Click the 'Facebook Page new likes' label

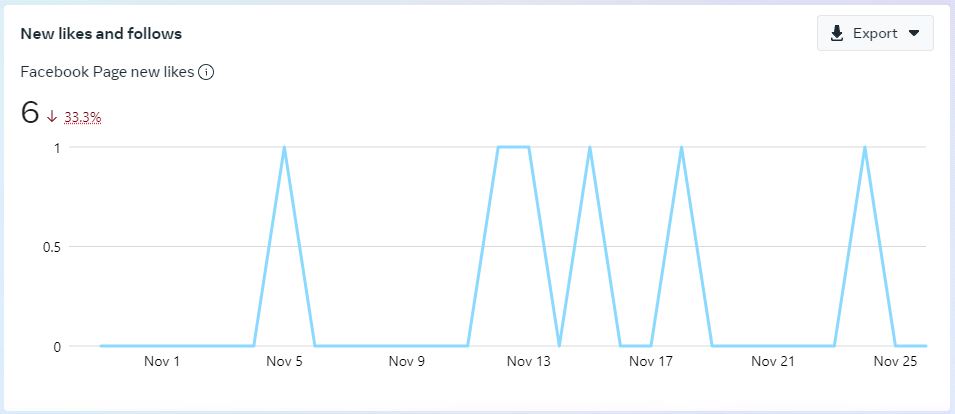point(107,72)
